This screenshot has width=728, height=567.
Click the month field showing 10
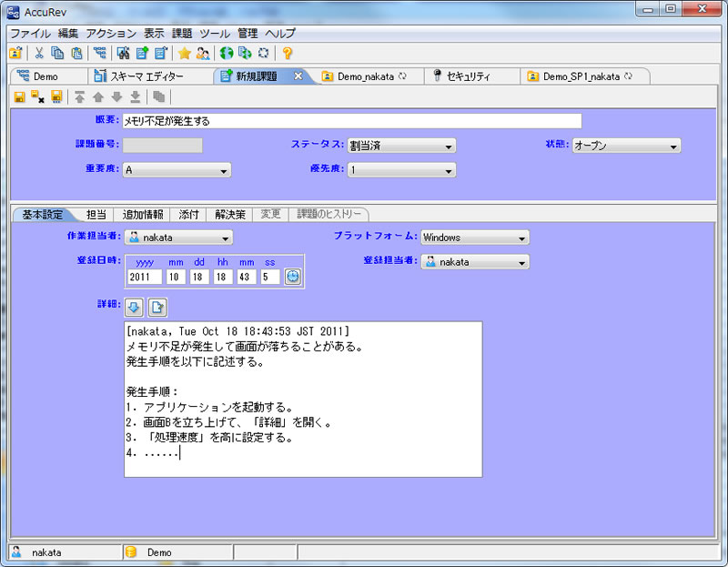176,278
